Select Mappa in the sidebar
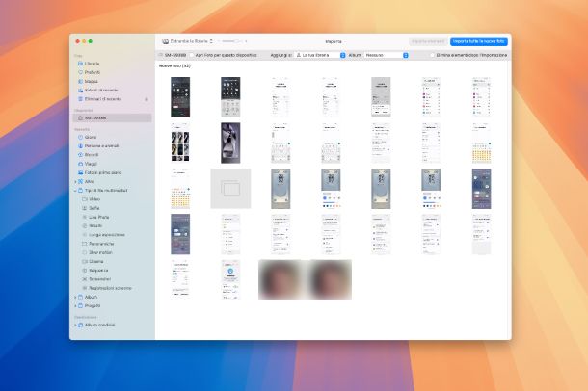588x391 pixels. pyautogui.click(x=92, y=81)
